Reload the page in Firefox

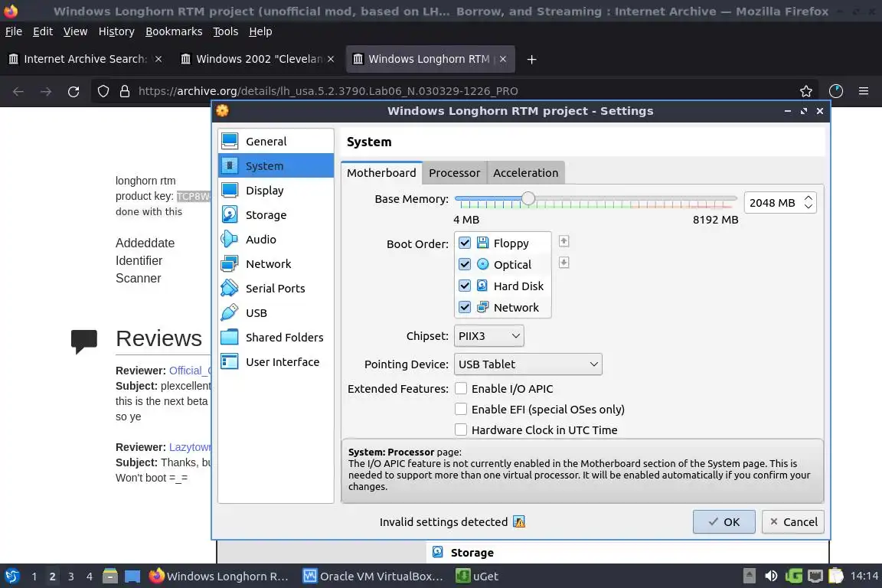pyautogui.click(x=73, y=91)
